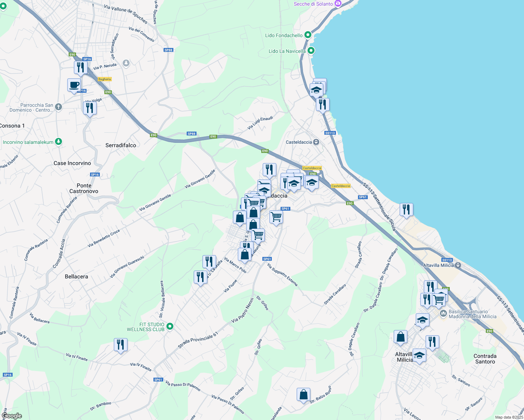This screenshot has height=420, width=524.
Task: Open the restaurant marker left of Via Marco Polo
Action: click(209, 262)
